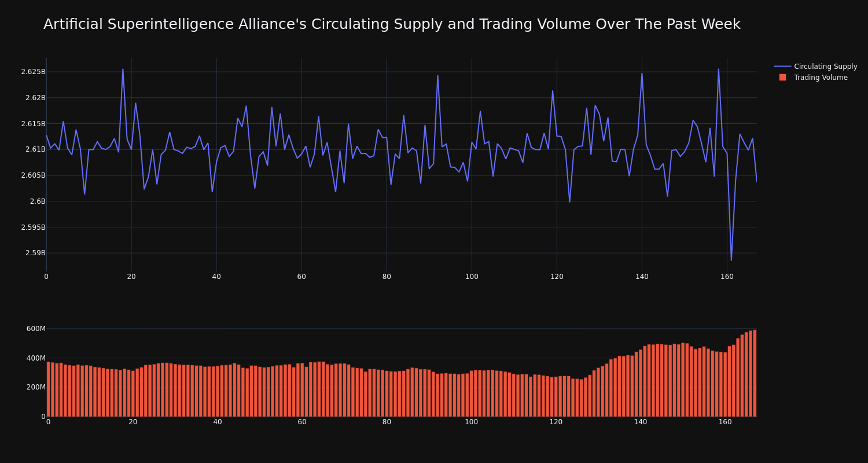Click the 2.605B y-axis label
This screenshot has width=868, height=463.
[x=33, y=175]
